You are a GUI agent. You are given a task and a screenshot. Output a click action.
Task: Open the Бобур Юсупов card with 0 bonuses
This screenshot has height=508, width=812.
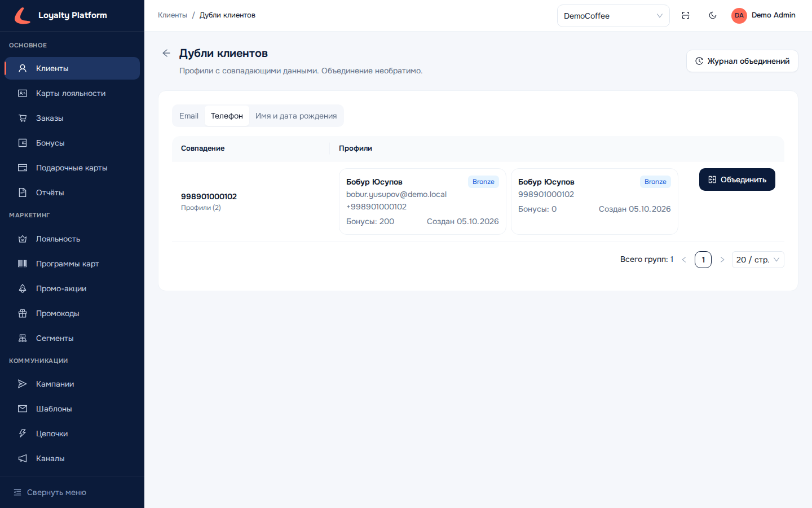coord(594,202)
